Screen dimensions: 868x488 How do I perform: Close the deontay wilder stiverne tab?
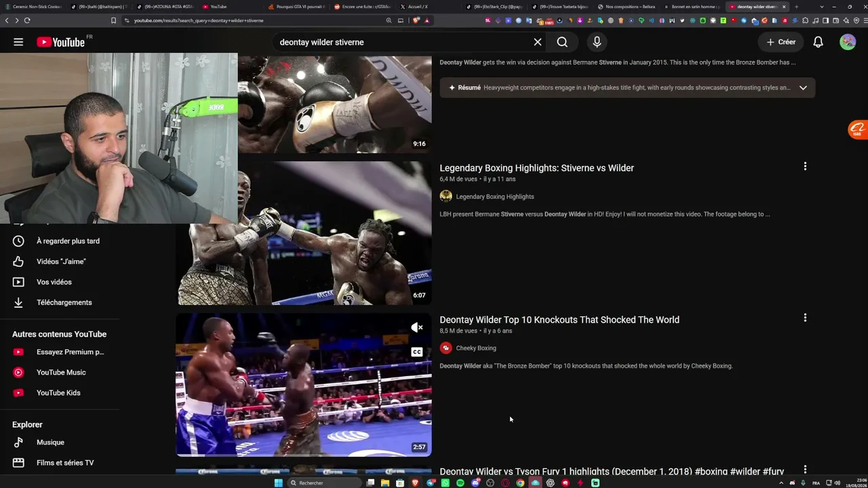coord(784,7)
